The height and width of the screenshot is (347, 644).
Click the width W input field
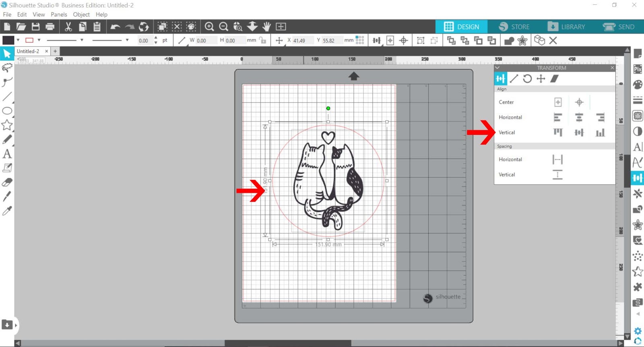(205, 40)
